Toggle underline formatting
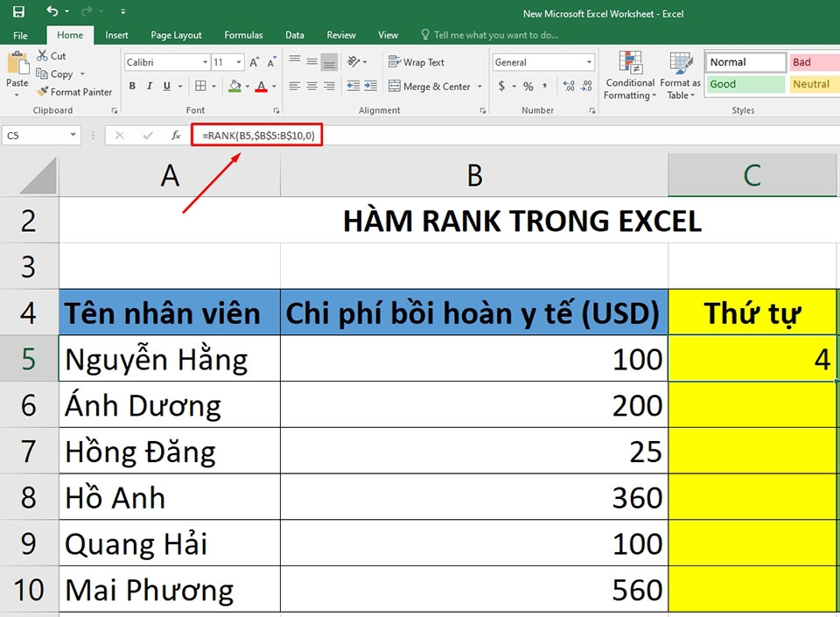This screenshot has height=617, width=840. [x=165, y=86]
